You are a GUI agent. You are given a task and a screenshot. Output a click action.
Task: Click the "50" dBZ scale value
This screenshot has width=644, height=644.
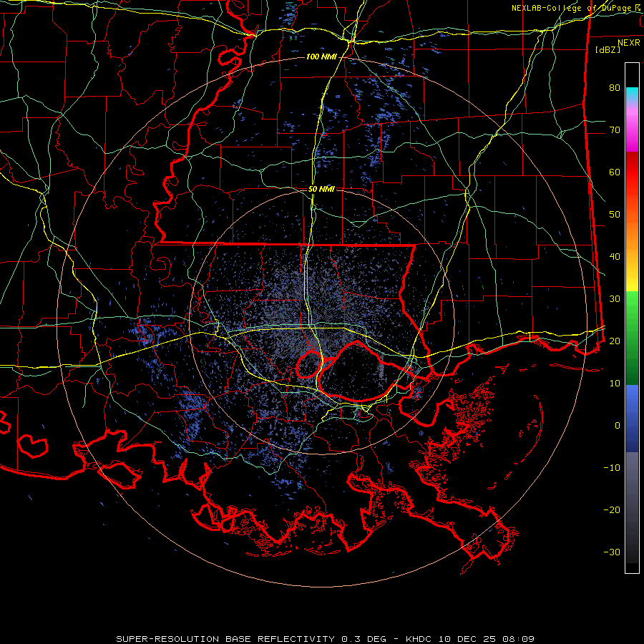tap(615, 215)
